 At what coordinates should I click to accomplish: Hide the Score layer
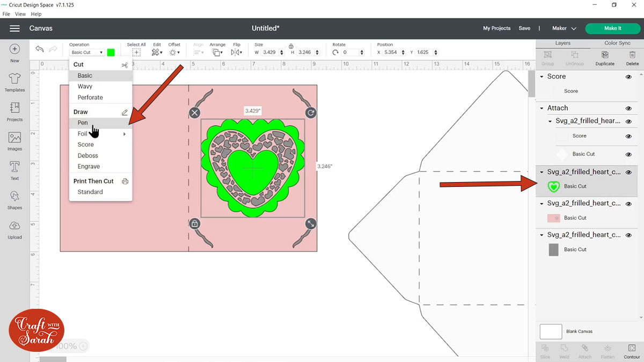tap(628, 76)
